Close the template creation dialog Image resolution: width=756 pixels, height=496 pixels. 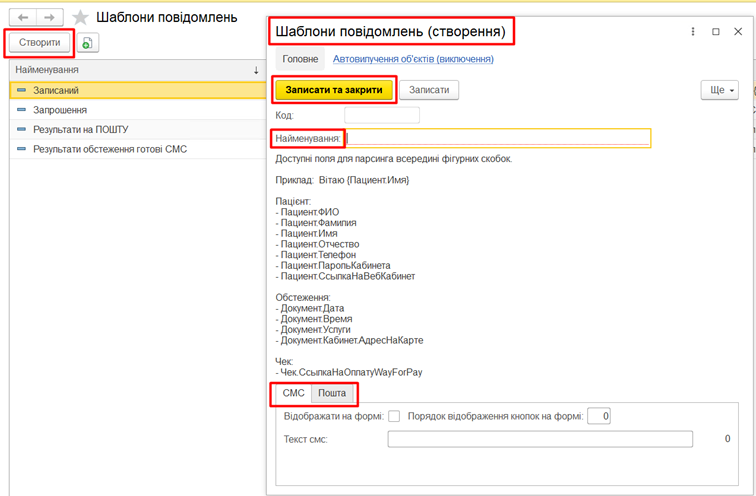point(738,32)
